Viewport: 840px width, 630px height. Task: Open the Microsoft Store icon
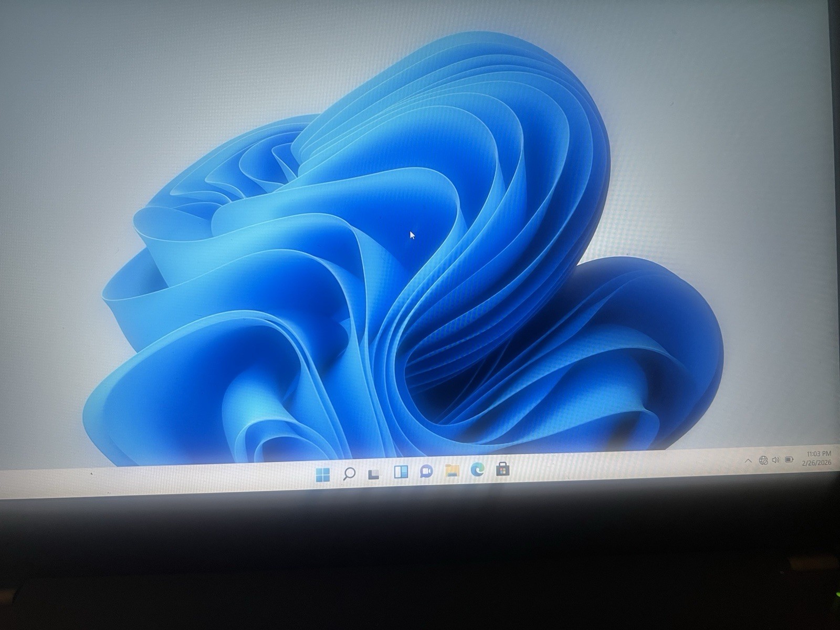[x=503, y=468]
